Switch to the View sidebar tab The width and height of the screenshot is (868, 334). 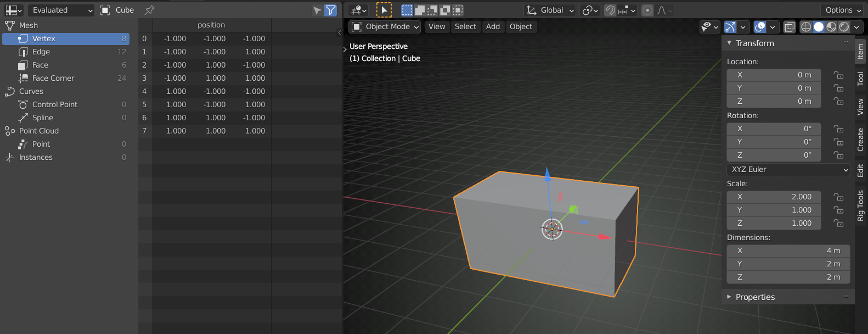pos(860,107)
